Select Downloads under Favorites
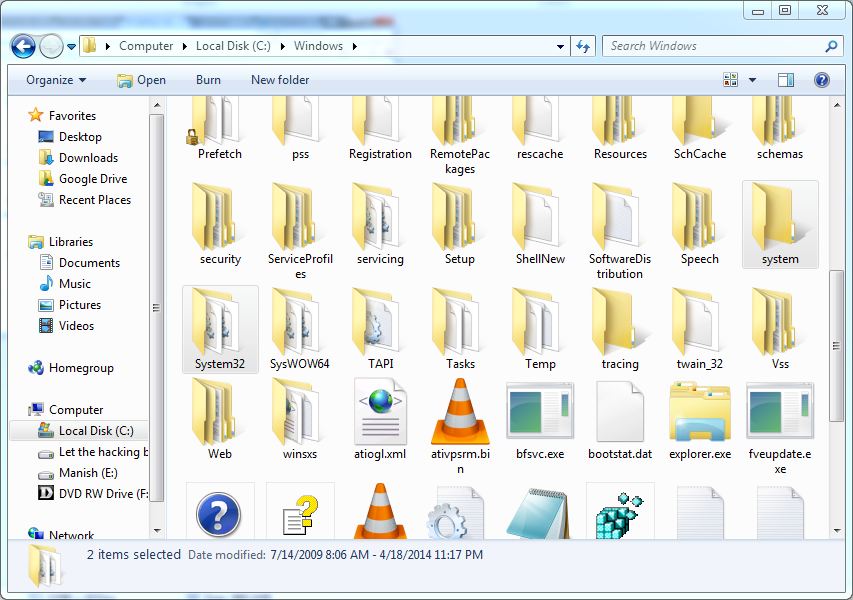The image size is (853, 600). (88, 157)
